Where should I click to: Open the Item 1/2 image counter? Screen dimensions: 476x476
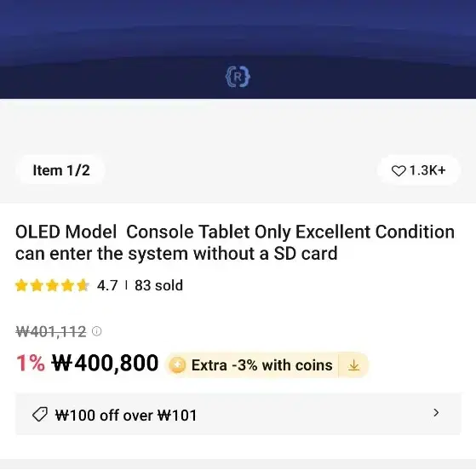[x=61, y=170]
